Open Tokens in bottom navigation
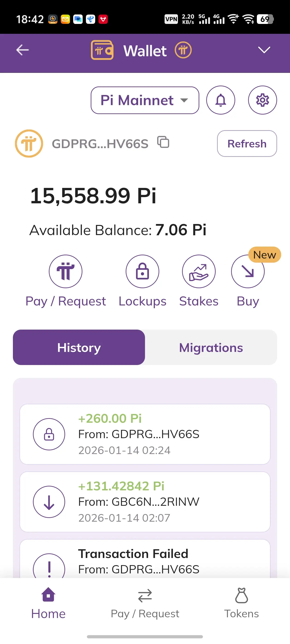 [241, 603]
